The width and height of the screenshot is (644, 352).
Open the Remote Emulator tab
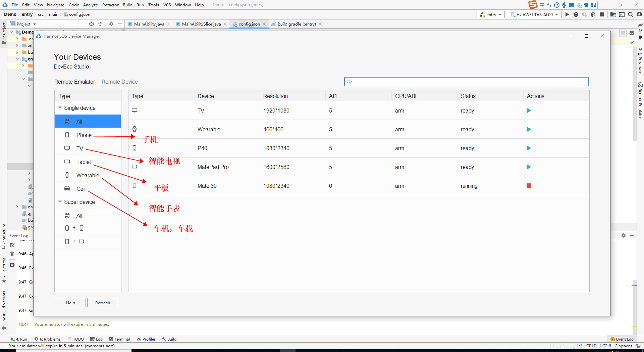click(x=74, y=82)
